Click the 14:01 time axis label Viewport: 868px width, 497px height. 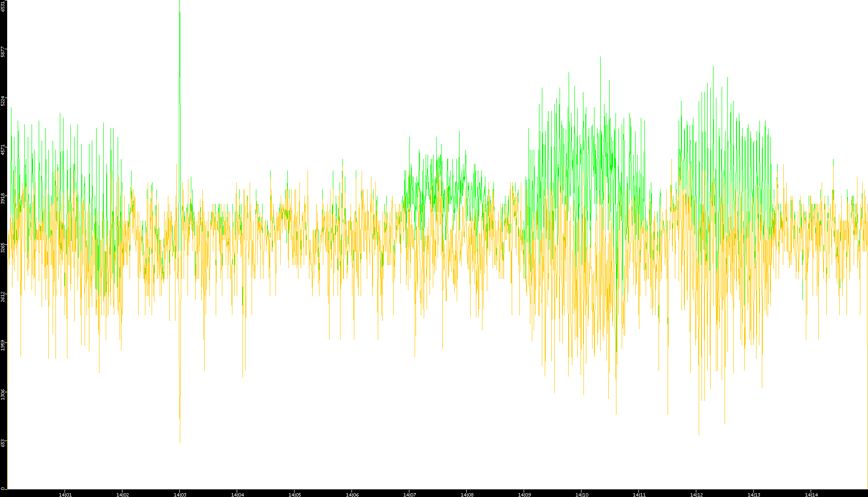coord(65,495)
